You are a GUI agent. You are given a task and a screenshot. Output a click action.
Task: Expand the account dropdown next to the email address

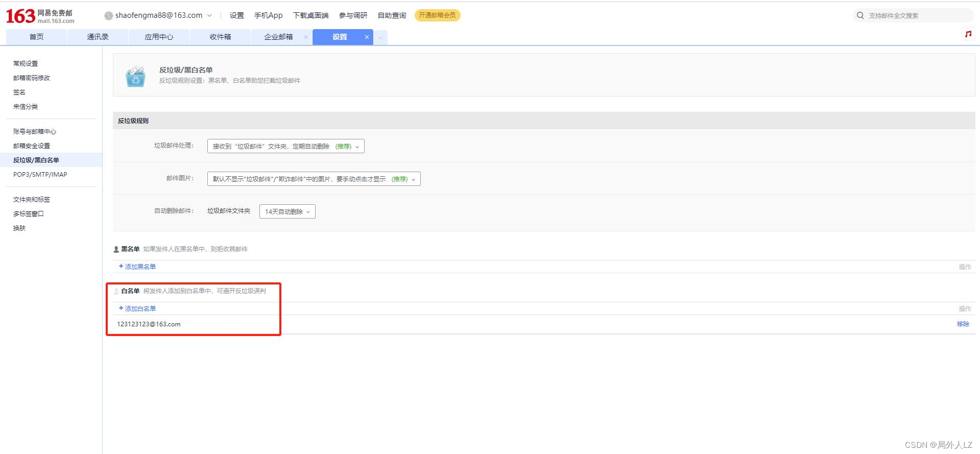[209, 15]
